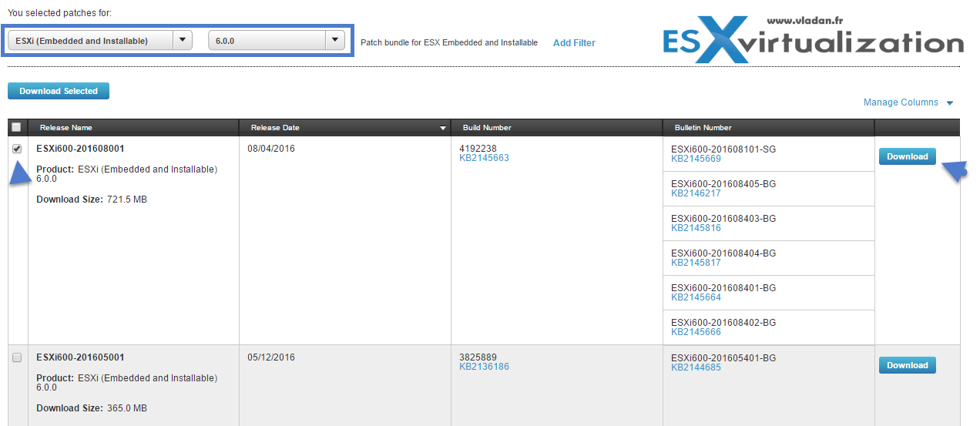Click build number 3825889
The width and height of the screenshot is (980, 426).
click(x=478, y=357)
